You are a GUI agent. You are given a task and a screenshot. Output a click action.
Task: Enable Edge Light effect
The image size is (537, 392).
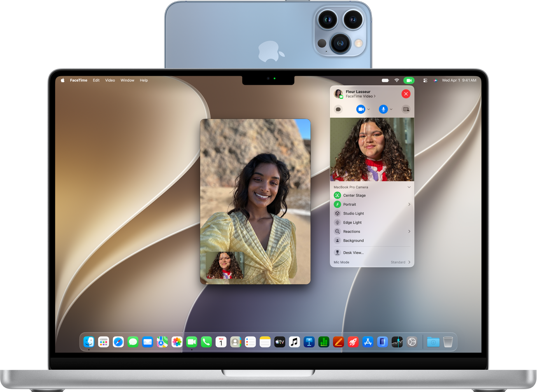[337, 222]
